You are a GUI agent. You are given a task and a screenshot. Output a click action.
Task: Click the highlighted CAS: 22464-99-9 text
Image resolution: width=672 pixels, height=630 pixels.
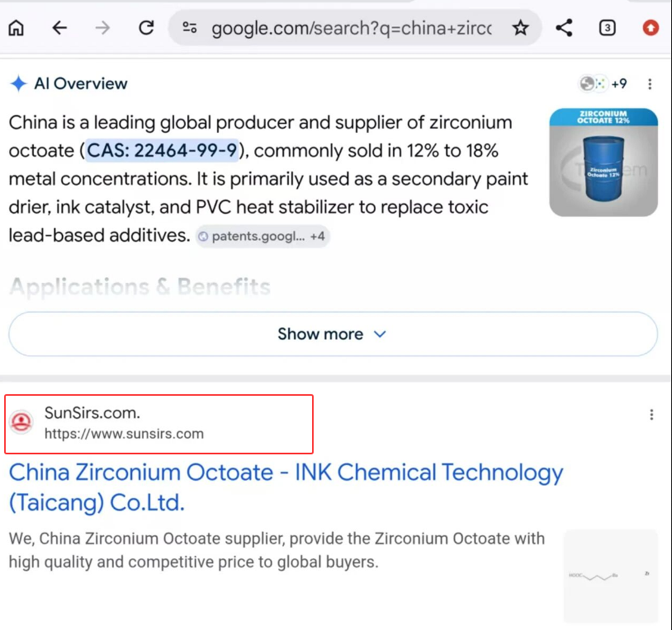coord(162,151)
